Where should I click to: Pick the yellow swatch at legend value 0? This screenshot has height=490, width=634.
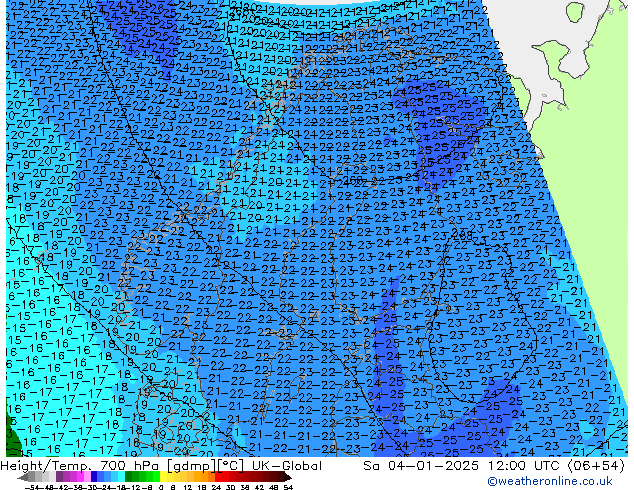[163, 478]
